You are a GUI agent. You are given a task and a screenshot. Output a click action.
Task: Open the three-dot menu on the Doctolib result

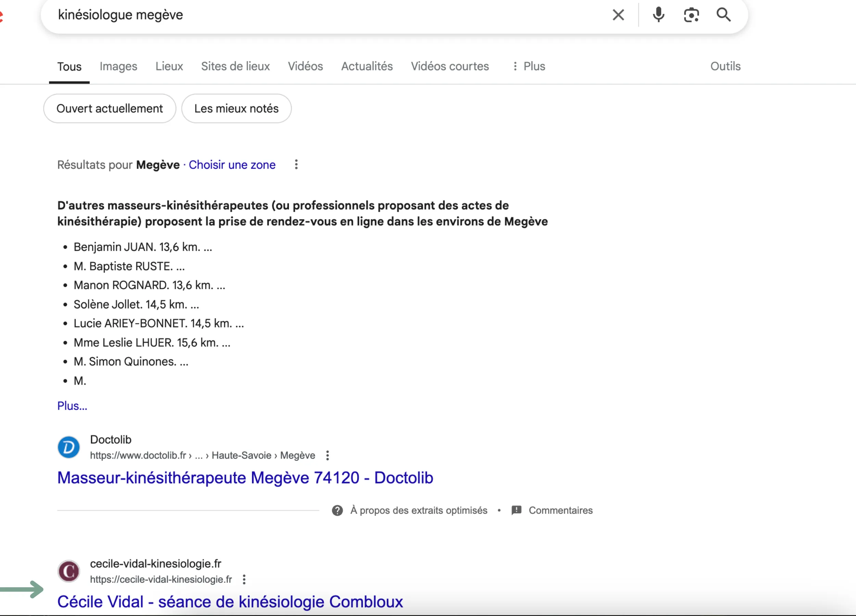pos(327,455)
